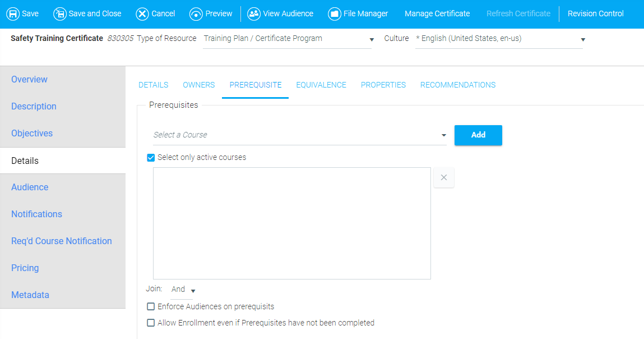The width and height of the screenshot is (644, 339).
Task: Click the Cancel X icon
Action: [x=142, y=13]
